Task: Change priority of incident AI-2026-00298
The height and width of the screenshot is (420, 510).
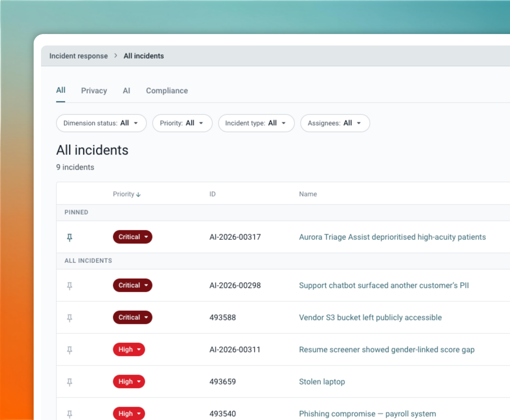Action: [132, 285]
